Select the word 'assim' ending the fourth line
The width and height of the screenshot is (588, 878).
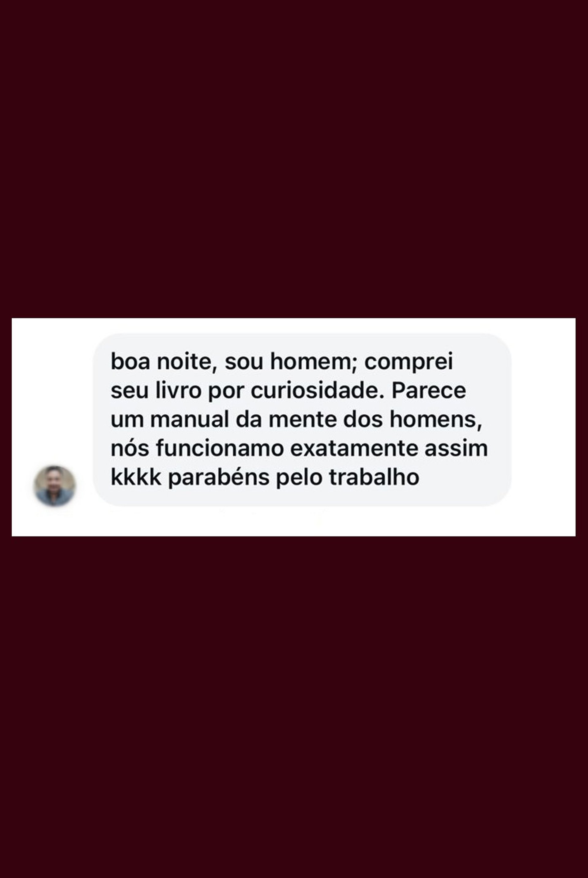(x=456, y=448)
